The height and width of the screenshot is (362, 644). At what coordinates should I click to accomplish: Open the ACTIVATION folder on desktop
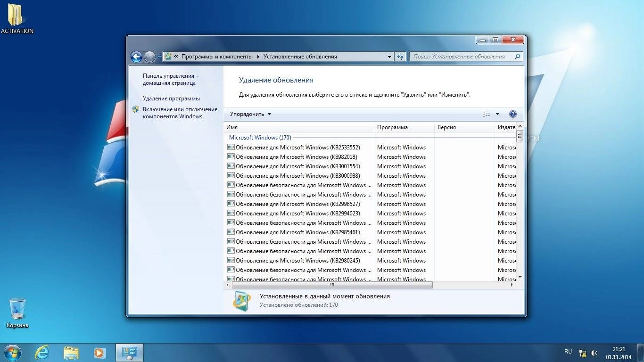click(x=17, y=19)
